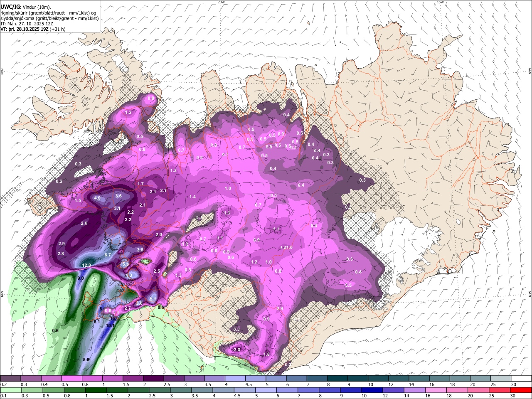532x399 pixels.
Task: Click the '1.7' precipitation value on the map
Action: (x=140, y=184)
